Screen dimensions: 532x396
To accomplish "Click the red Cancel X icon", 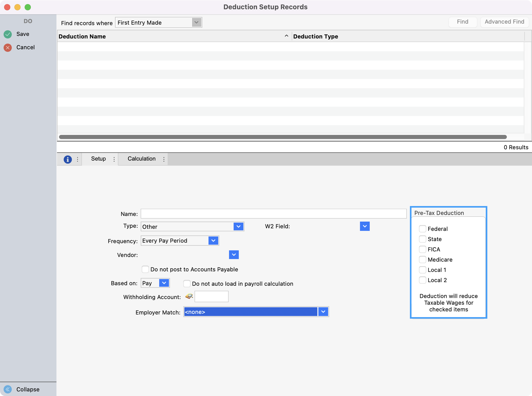I will pos(8,47).
